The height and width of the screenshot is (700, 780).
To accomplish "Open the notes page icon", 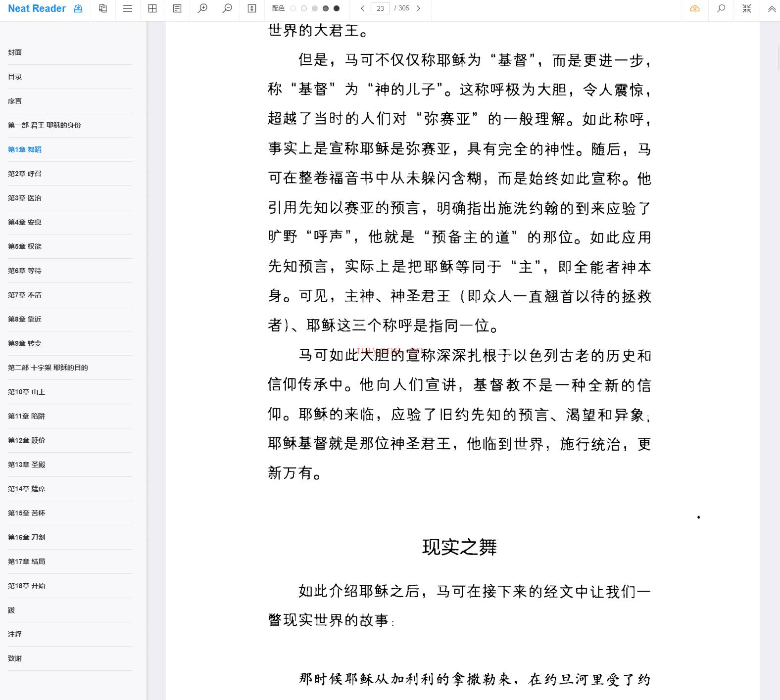I will (177, 8).
